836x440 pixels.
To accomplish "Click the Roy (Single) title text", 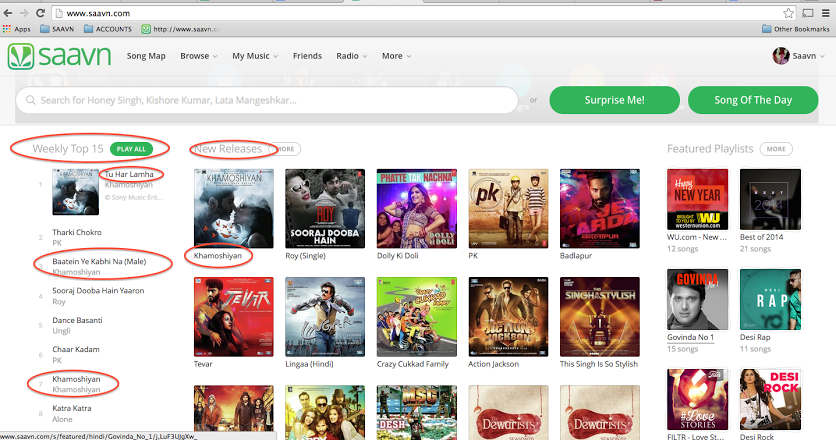I will [x=306, y=255].
